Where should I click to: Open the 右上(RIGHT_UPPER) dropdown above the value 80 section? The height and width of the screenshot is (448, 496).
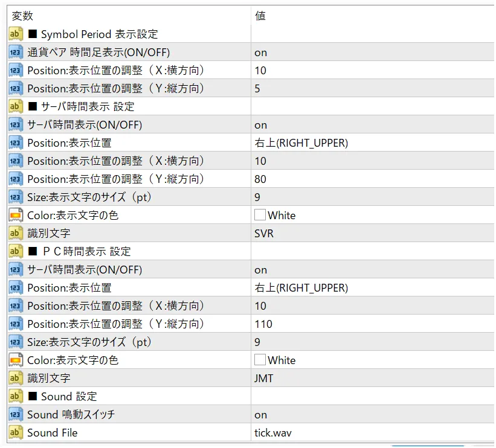[x=301, y=143]
